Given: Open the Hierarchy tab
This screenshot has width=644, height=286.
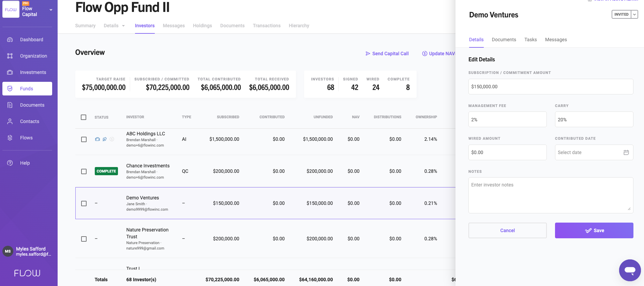Looking at the screenshot, I should [299, 26].
